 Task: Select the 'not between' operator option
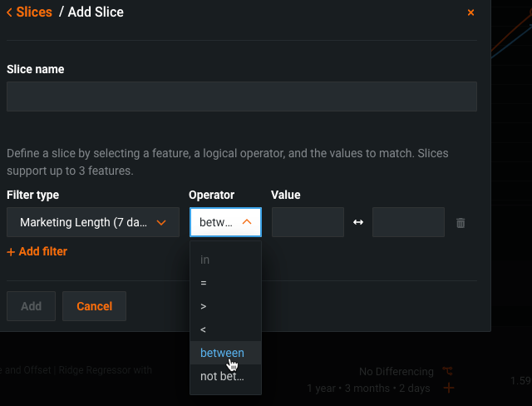[x=222, y=376]
